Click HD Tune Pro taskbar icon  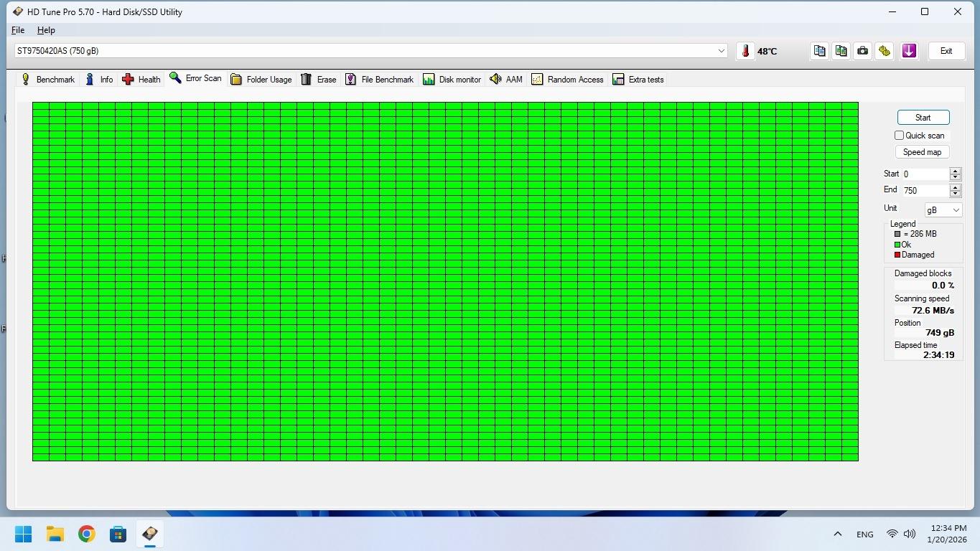[149, 534]
